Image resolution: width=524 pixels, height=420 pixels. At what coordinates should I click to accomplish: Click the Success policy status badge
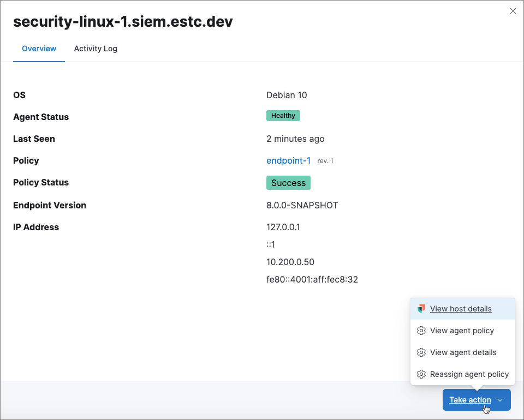[288, 183]
